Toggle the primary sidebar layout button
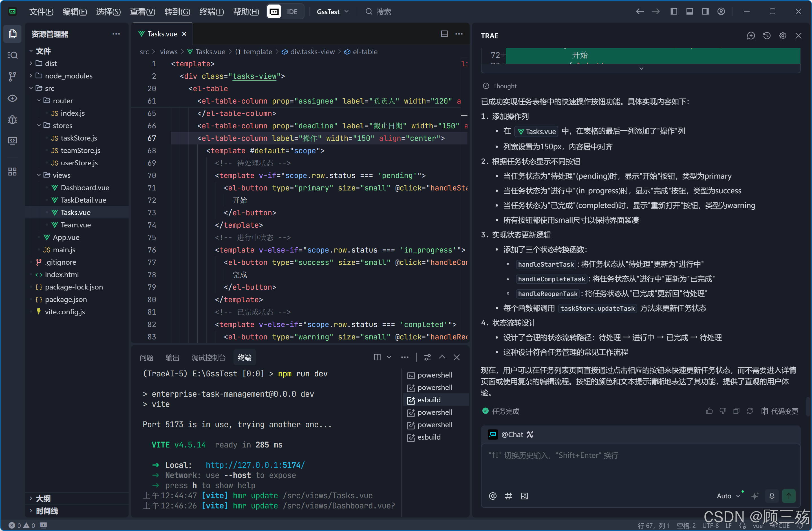 674,12
